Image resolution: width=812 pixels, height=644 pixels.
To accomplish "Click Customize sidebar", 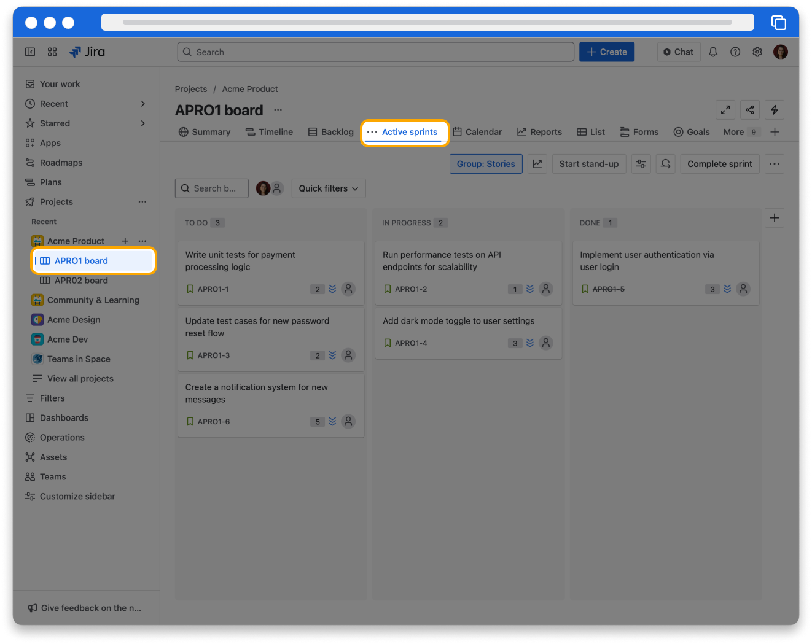I will point(86,497).
